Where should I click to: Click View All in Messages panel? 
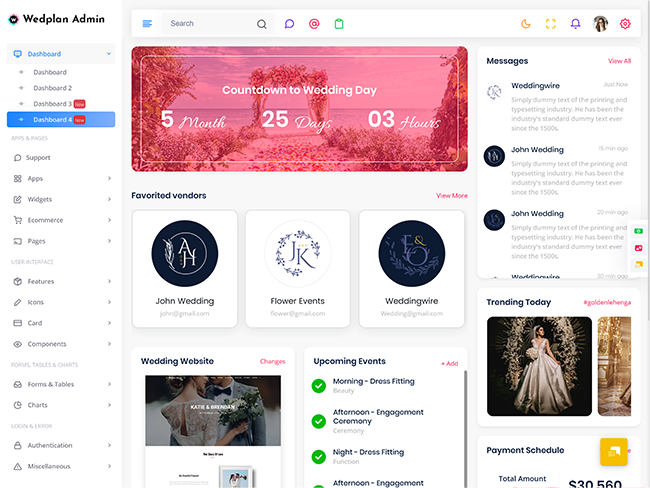(x=619, y=61)
